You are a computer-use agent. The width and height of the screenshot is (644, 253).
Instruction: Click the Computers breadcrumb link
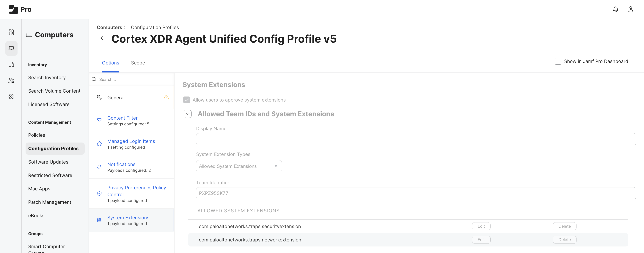coord(109,27)
